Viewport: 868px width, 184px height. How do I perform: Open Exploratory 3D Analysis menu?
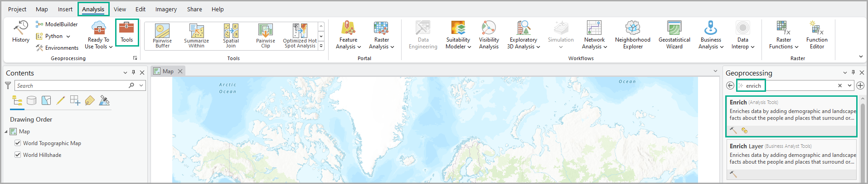(524, 35)
